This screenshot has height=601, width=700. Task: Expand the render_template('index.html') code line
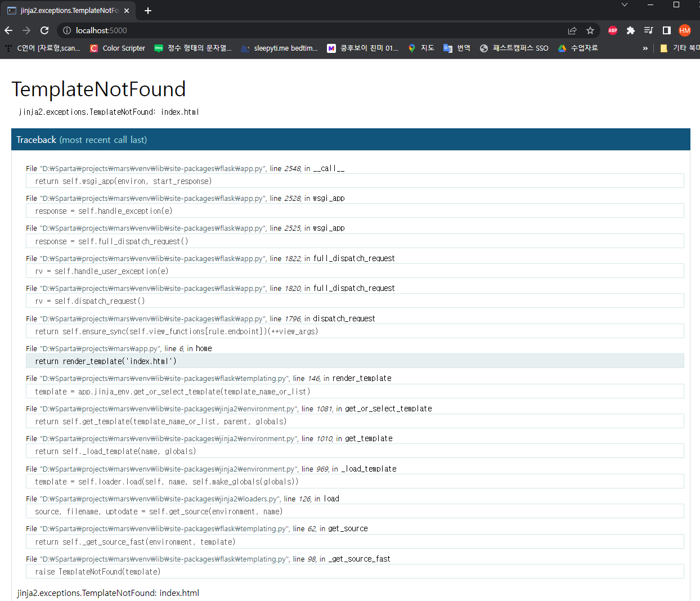[355, 361]
